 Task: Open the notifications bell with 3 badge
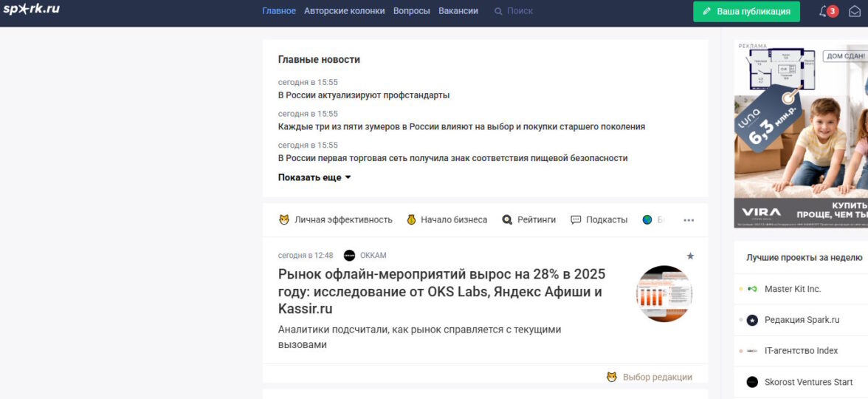(x=828, y=11)
